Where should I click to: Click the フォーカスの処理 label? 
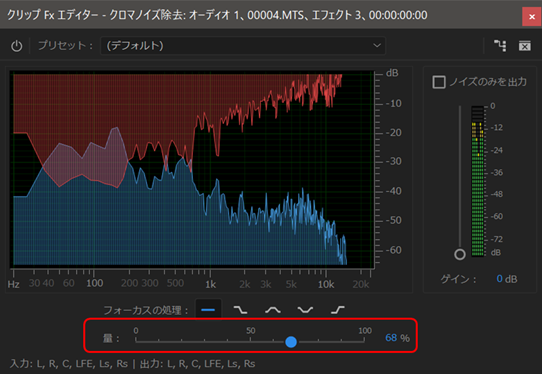click(x=146, y=310)
